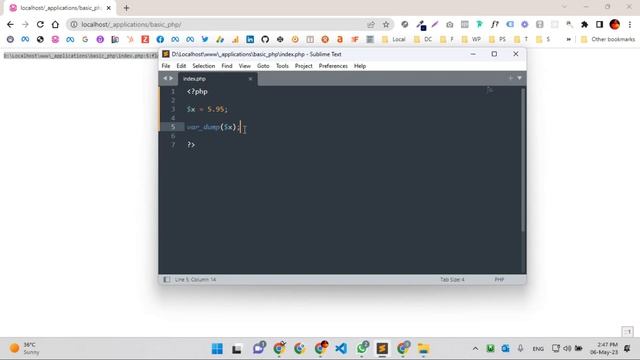Viewport: 640px width, 360px height.
Task: Open Chrome's three-dot menu
Action: 630,24
